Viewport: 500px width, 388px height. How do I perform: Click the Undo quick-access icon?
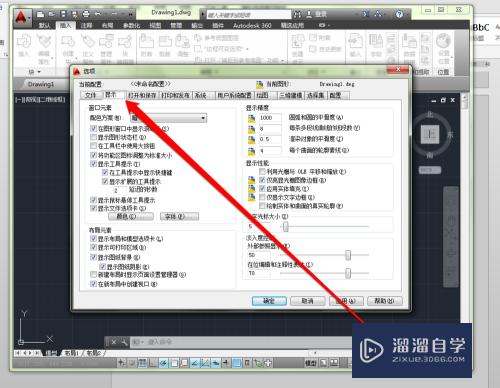(x=98, y=14)
